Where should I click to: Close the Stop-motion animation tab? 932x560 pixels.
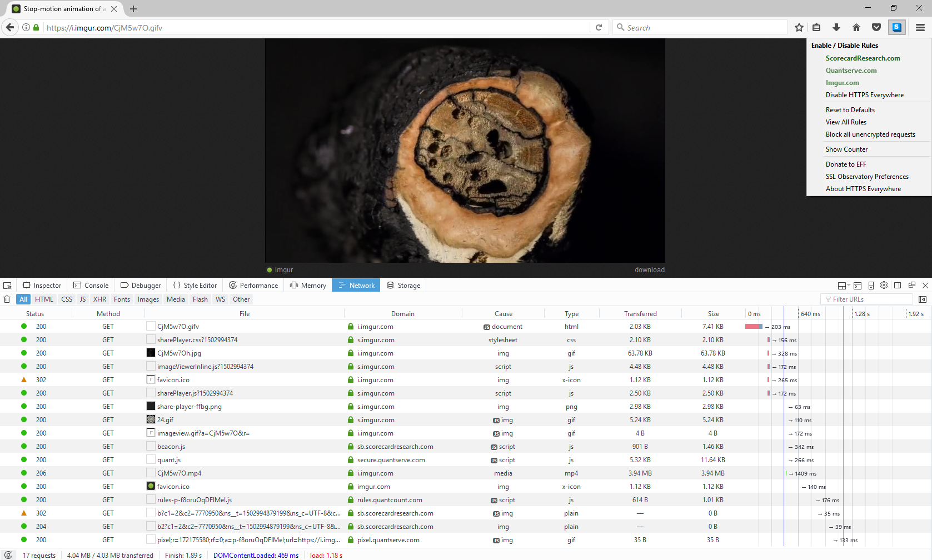[114, 9]
